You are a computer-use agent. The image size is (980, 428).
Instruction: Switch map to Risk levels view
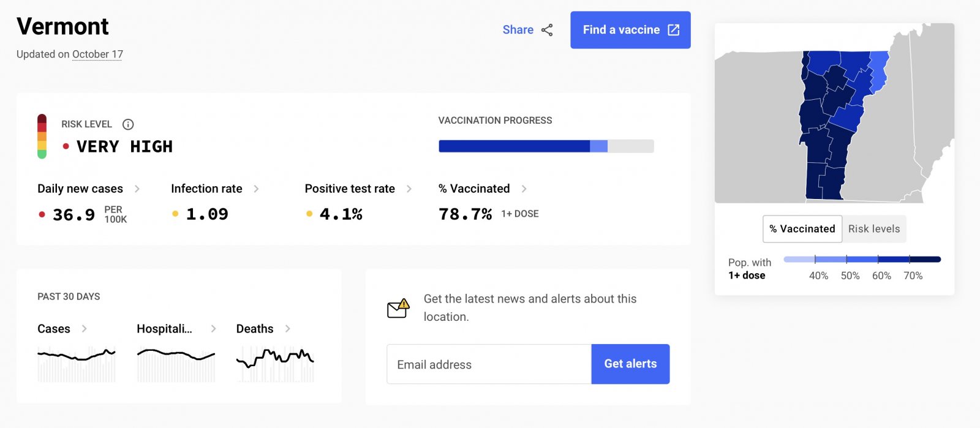pyautogui.click(x=873, y=229)
